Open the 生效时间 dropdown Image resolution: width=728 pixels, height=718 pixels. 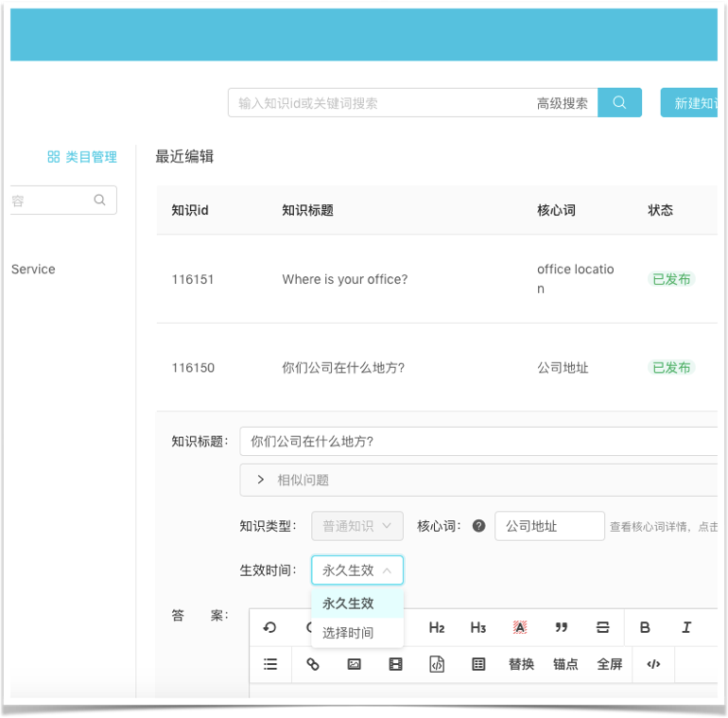pos(356,570)
